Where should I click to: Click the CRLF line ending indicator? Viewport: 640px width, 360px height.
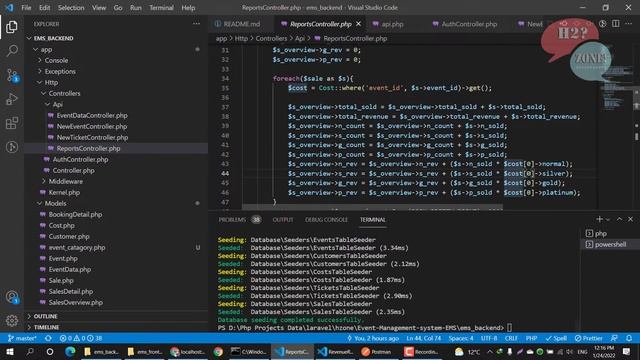coord(511,338)
